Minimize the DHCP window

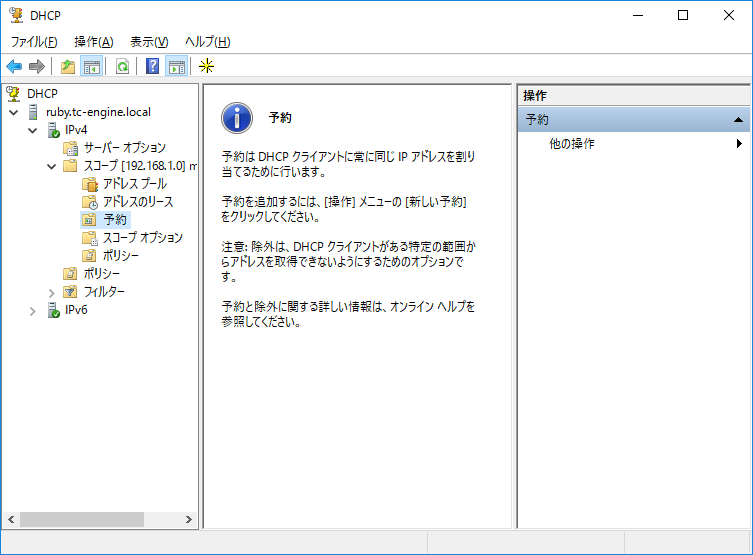tap(638, 15)
